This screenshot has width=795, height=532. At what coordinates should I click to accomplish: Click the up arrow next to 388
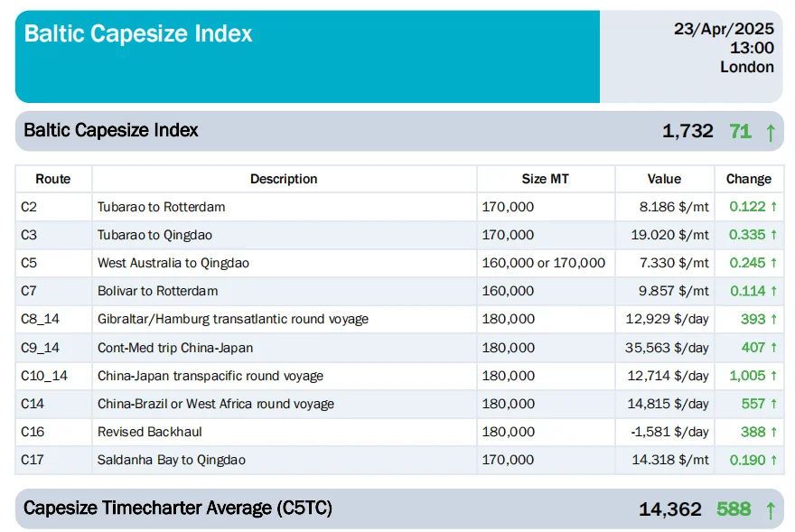click(x=773, y=432)
